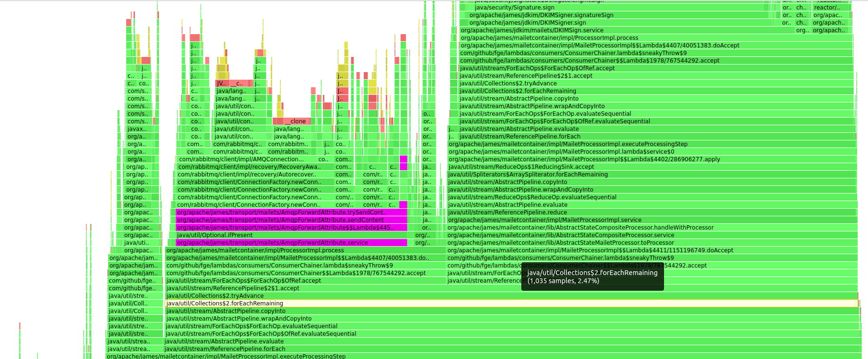Click rabbitmq recovery/Autorecover.. frame

pyautogui.click(x=255, y=175)
